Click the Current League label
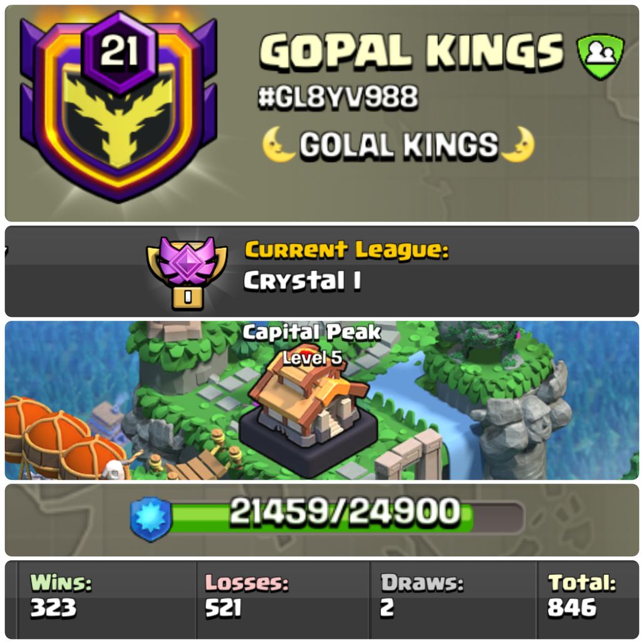This screenshot has height=644, width=644. pyautogui.click(x=347, y=250)
